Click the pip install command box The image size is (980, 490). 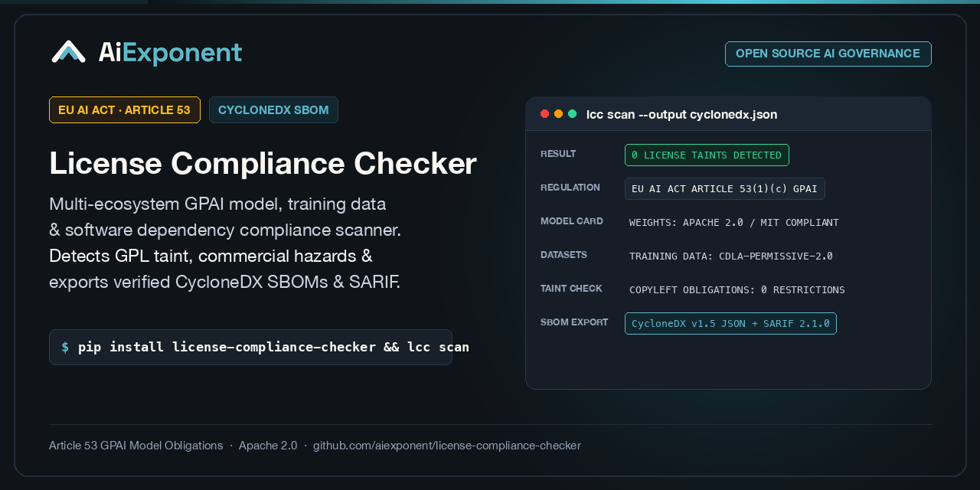coord(250,347)
